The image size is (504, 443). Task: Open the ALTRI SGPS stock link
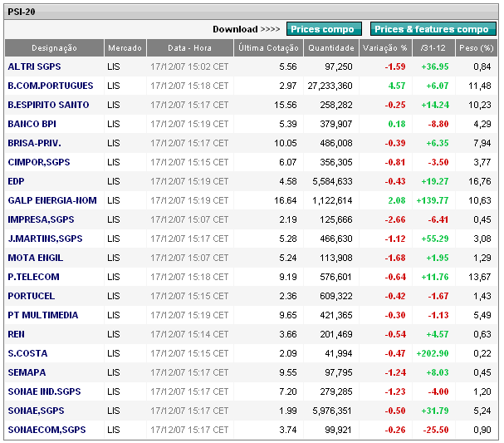coord(34,66)
